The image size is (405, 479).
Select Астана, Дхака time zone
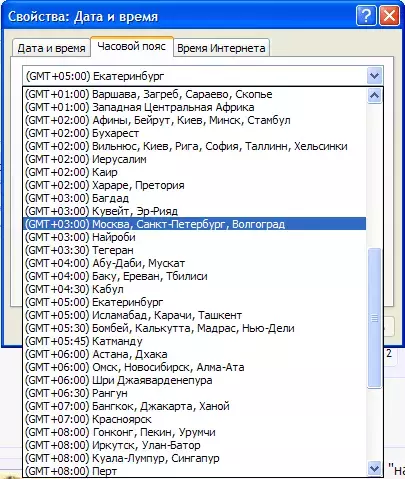pyautogui.click(x=195, y=354)
